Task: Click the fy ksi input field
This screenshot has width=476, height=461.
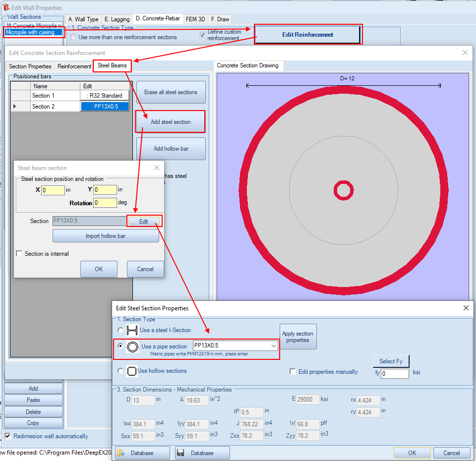Action: [x=395, y=373]
